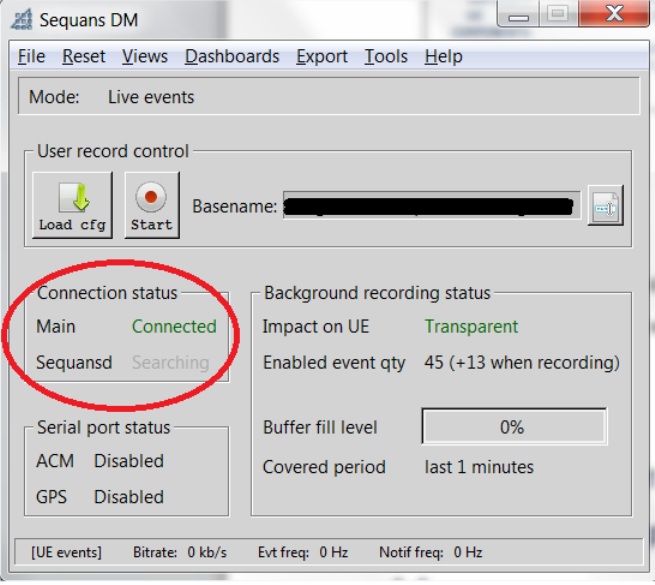Image resolution: width=655 pixels, height=585 pixels.
Task: Click the last 1 minutes value
Action: pyautogui.click(x=479, y=467)
